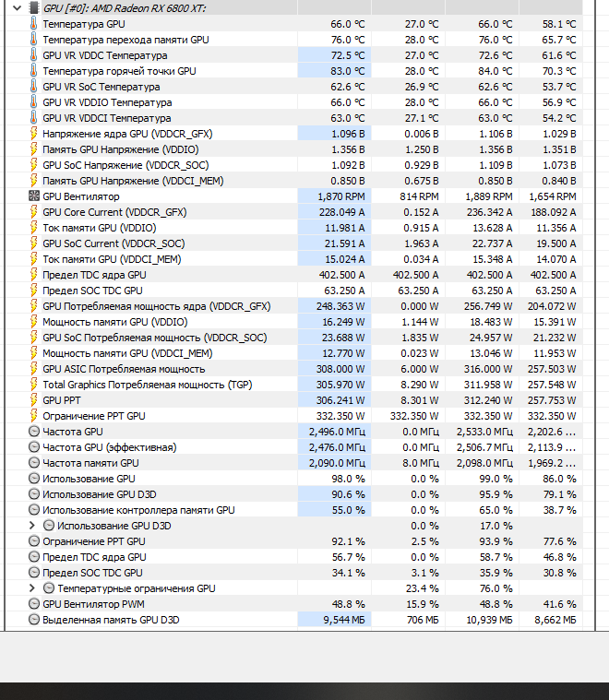Click clock icon beside Частота GPU (эффективная)
The width and height of the screenshot is (609, 700).
coord(34,447)
